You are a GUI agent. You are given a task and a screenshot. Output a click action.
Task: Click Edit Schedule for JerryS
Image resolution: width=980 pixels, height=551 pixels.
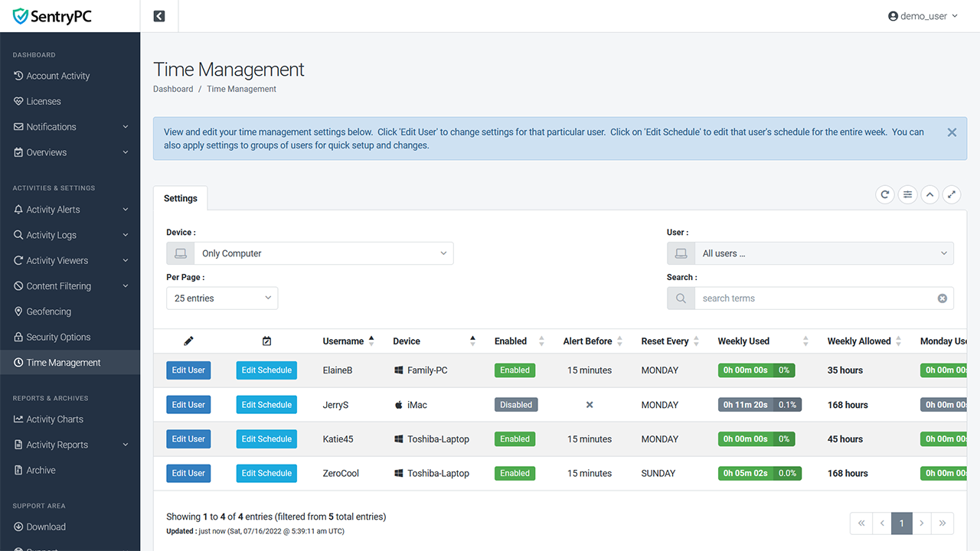coord(266,405)
